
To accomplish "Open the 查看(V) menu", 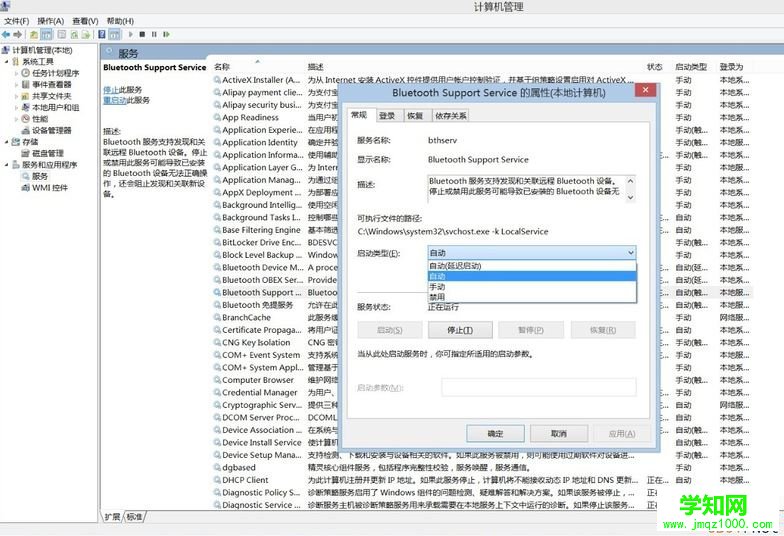I will pos(85,21).
